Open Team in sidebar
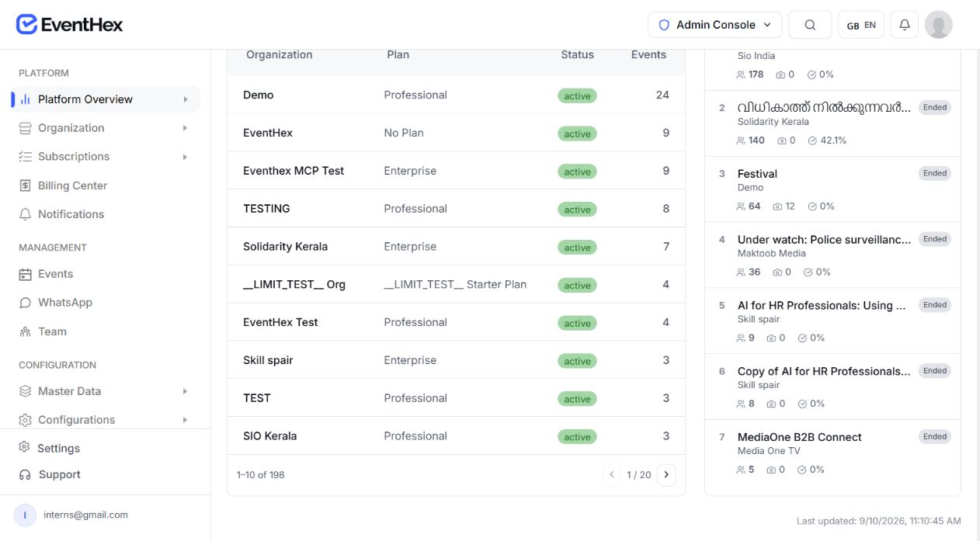Viewport: 980px width, 541px height. pos(106,331)
